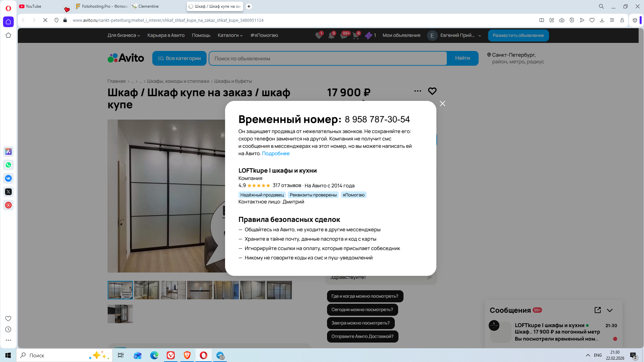Expand the Каталоги menu

tap(230, 36)
